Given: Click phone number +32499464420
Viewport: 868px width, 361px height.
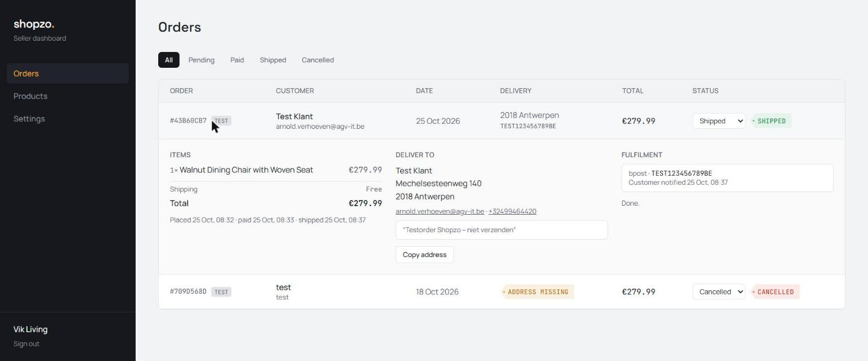Looking at the screenshot, I should pyautogui.click(x=512, y=211).
